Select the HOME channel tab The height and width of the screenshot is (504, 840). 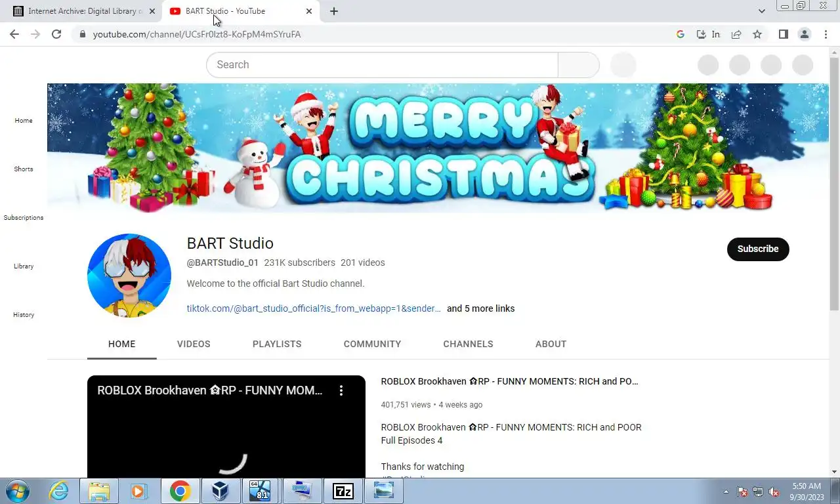tap(122, 344)
